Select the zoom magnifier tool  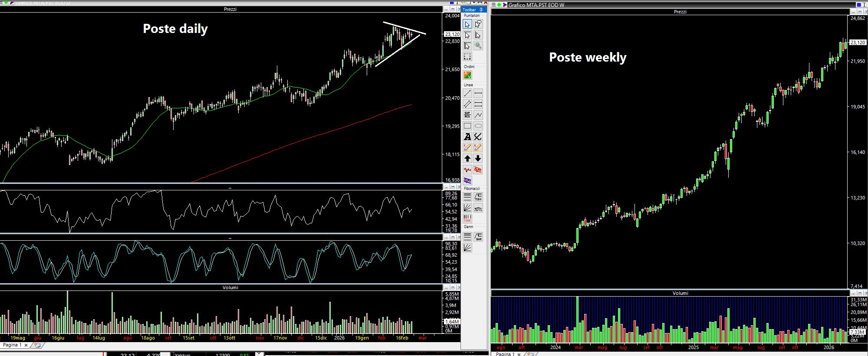point(478,46)
